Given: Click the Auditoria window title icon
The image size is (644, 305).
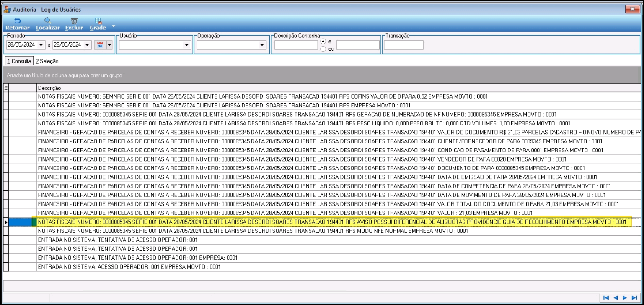Looking at the screenshot, I should (x=8, y=9).
